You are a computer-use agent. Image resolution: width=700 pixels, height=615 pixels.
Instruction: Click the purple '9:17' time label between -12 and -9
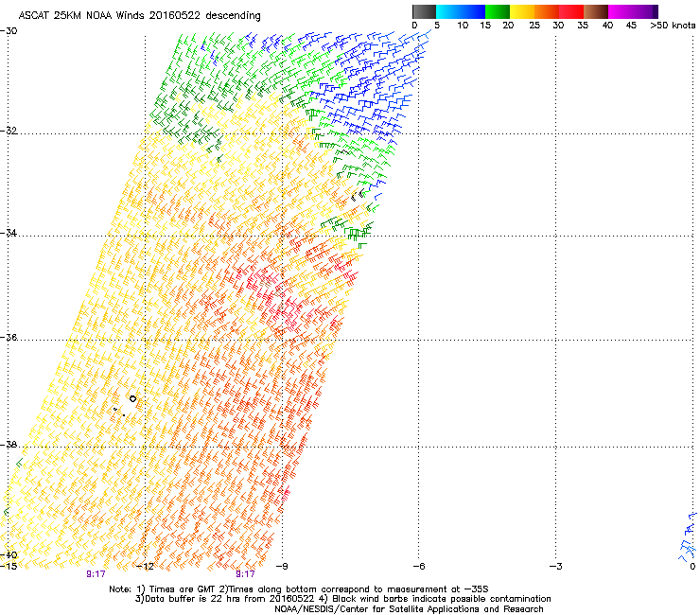tap(245, 574)
